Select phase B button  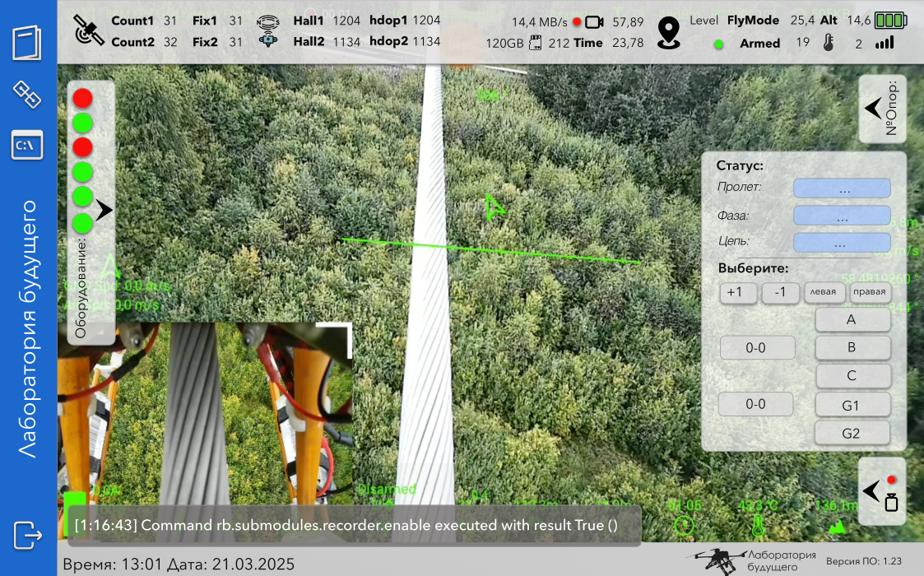(x=852, y=348)
